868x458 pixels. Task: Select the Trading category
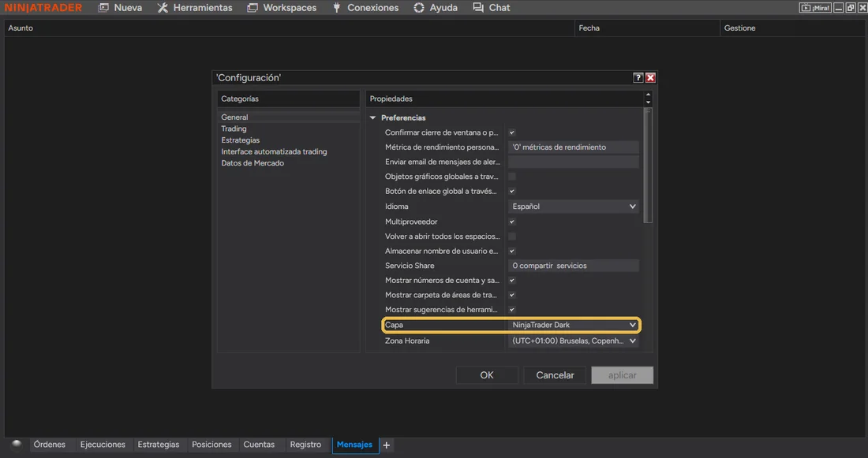point(234,128)
